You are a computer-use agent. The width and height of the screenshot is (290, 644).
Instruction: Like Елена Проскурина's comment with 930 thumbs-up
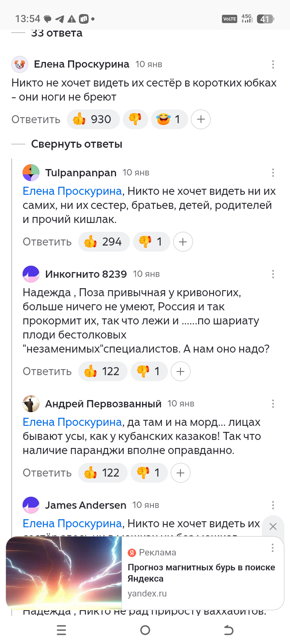(93, 120)
